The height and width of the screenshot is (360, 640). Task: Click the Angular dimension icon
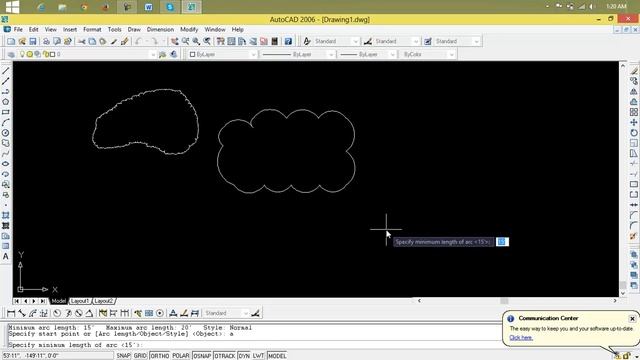(x=89, y=313)
